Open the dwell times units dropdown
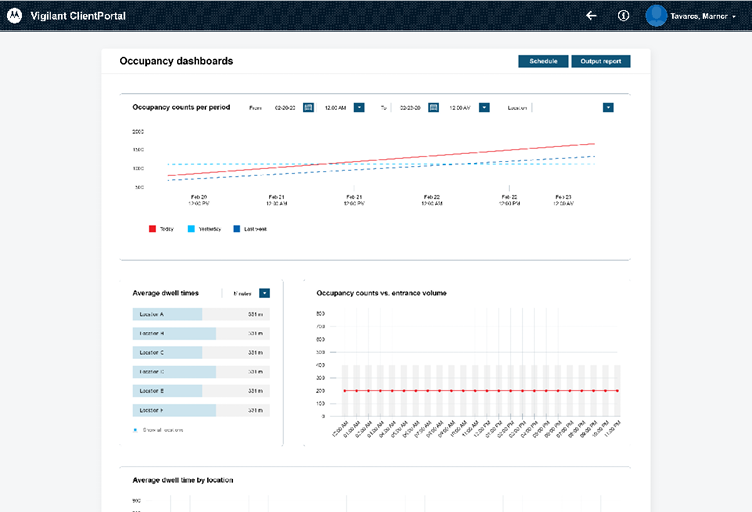The height and width of the screenshot is (512, 752). click(264, 293)
